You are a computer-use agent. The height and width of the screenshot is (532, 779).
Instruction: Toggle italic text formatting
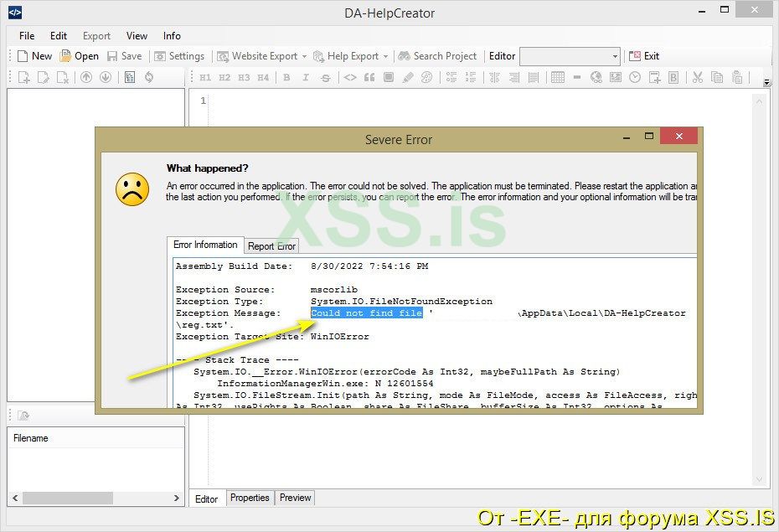[306, 77]
